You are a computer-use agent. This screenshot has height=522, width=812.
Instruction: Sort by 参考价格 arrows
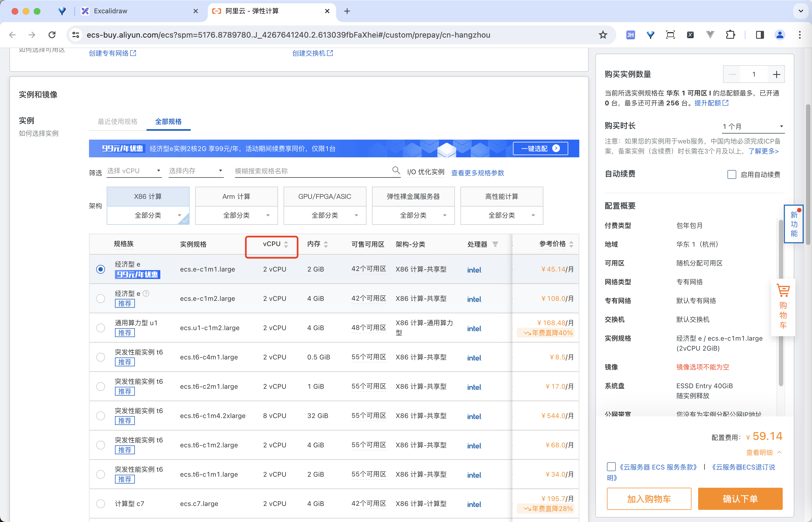pyautogui.click(x=571, y=244)
